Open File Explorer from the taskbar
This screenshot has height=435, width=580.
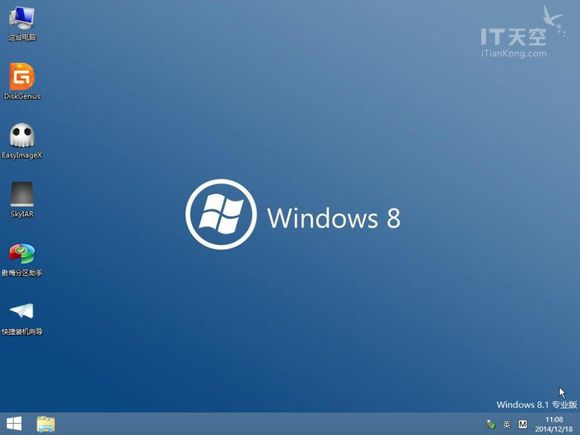tap(46, 424)
